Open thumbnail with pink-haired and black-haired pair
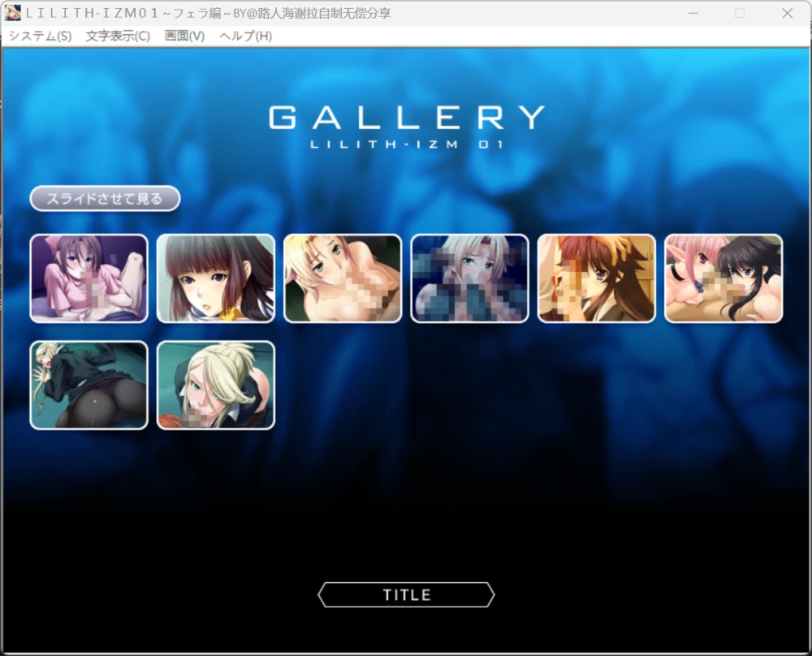This screenshot has height=656, width=812. 723,278
